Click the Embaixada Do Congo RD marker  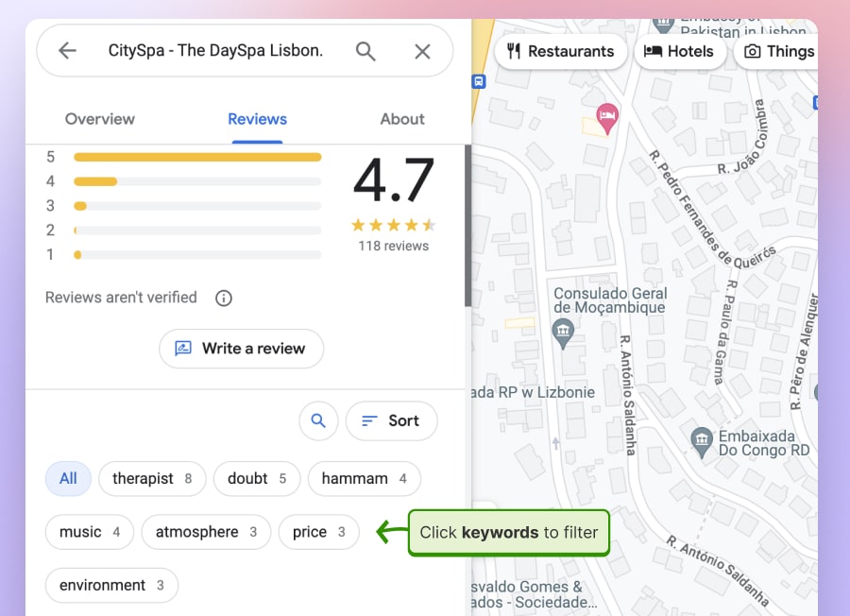[x=702, y=441]
